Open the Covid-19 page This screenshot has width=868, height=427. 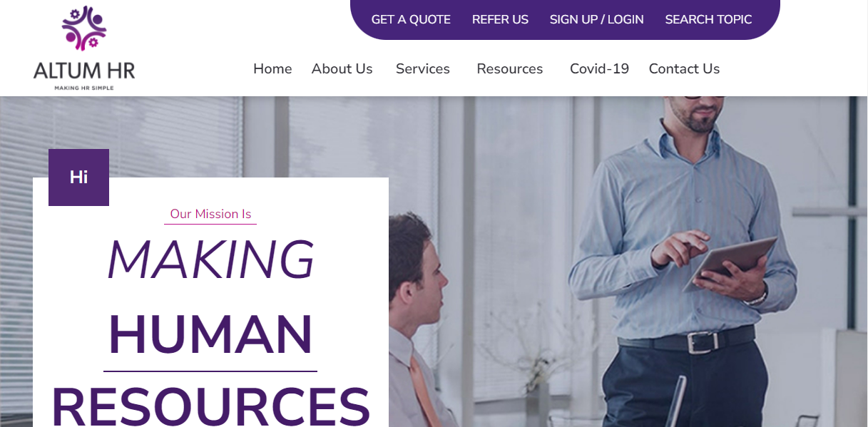(x=599, y=68)
